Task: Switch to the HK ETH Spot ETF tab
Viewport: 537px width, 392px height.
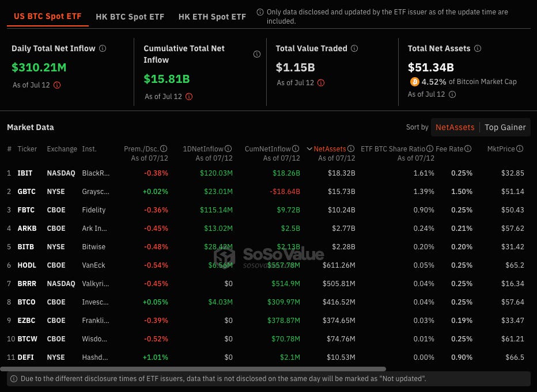Action: (x=213, y=17)
